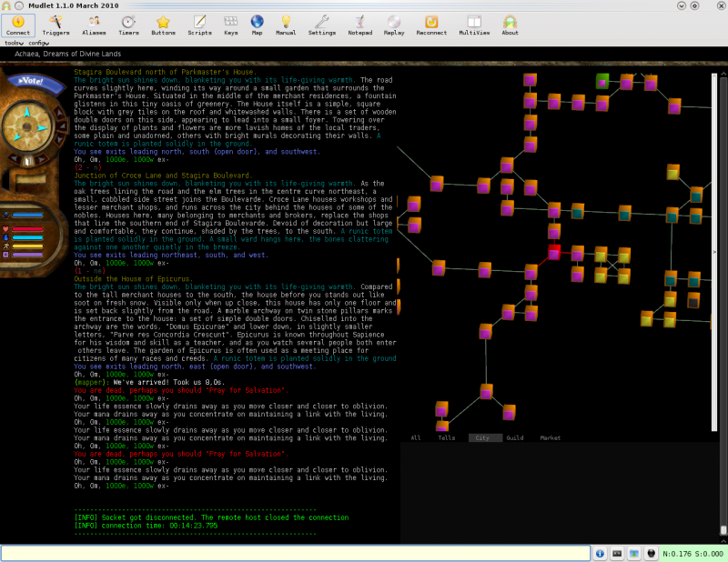Click the purple willpower bar
This screenshot has height=562, width=728.
coord(27,255)
